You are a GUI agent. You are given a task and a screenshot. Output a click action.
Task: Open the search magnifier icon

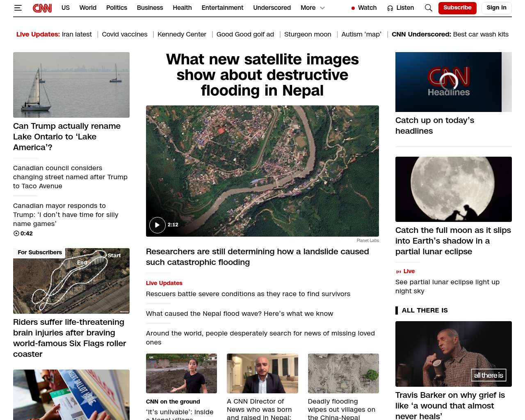[x=429, y=8]
